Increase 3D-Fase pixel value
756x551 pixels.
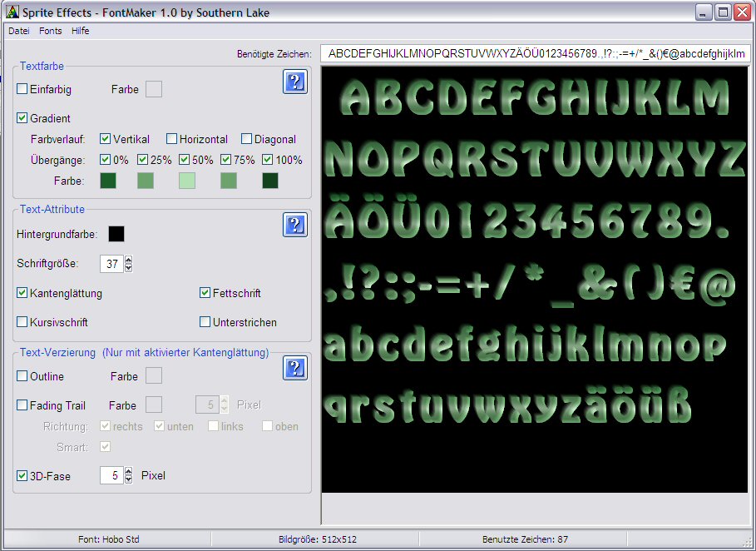[x=128, y=471]
